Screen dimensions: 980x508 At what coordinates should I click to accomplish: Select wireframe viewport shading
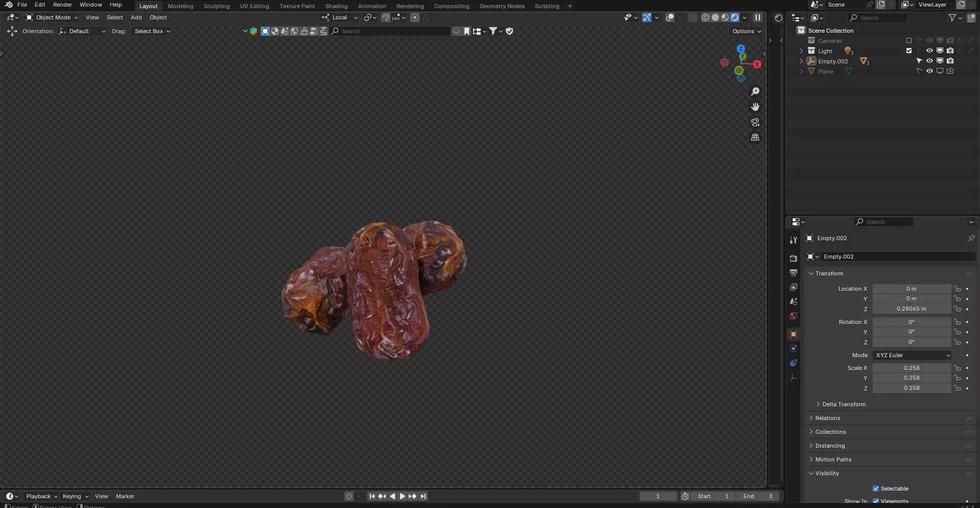point(706,17)
